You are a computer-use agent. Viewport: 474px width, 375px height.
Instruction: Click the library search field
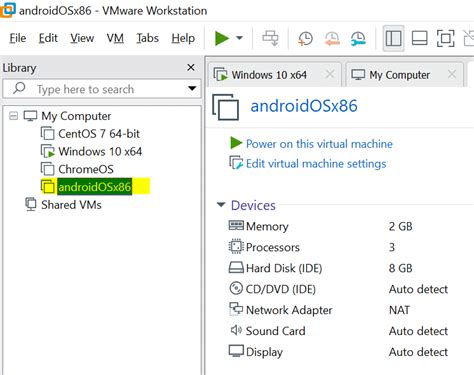coord(102,89)
